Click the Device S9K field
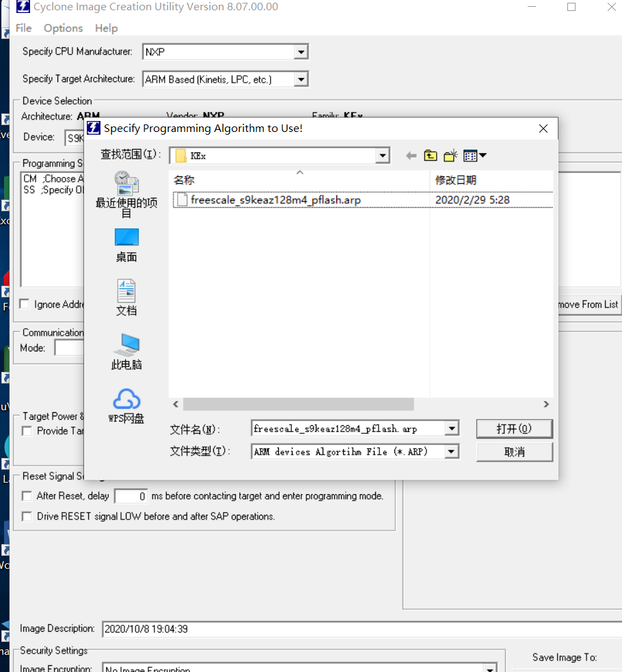The height and width of the screenshot is (672, 622). click(75, 137)
